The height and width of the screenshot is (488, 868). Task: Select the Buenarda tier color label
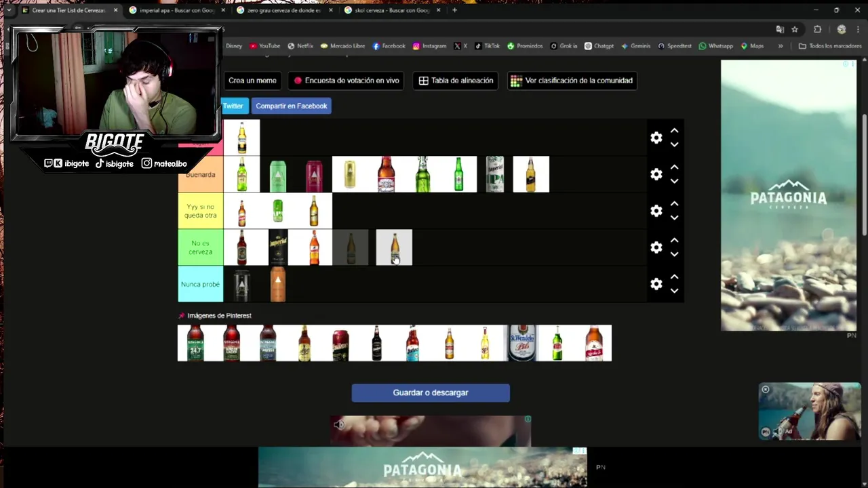tap(201, 174)
